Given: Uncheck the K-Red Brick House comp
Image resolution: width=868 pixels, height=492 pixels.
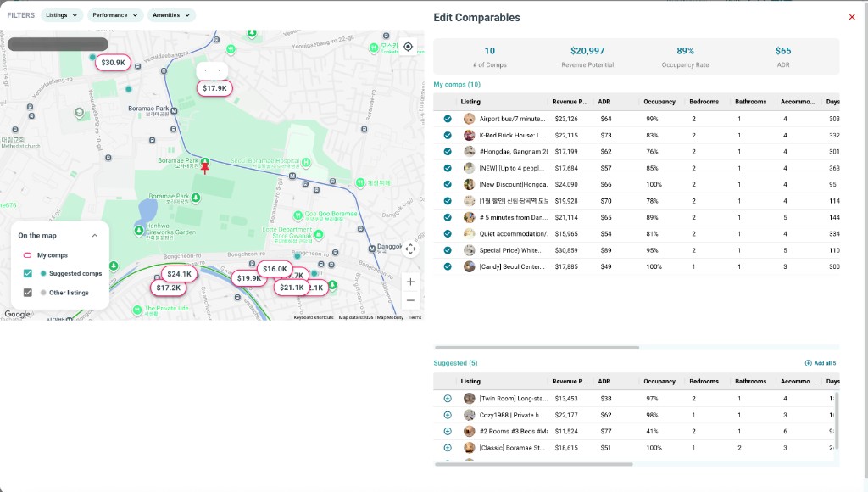Looking at the screenshot, I should click(x=448, y=135).
